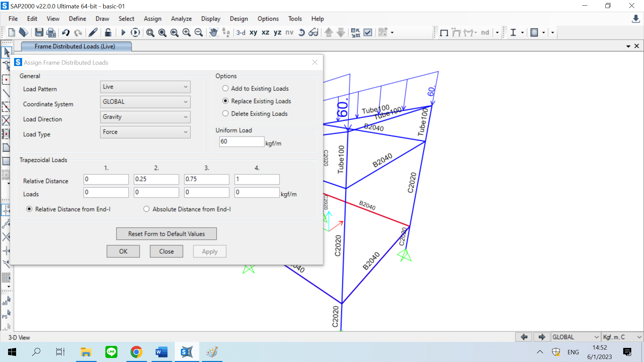Viewport: 644px width, 362px height.
Task: Expand the Load Direction Gravity dropdown
Action: tap(145, 117)
